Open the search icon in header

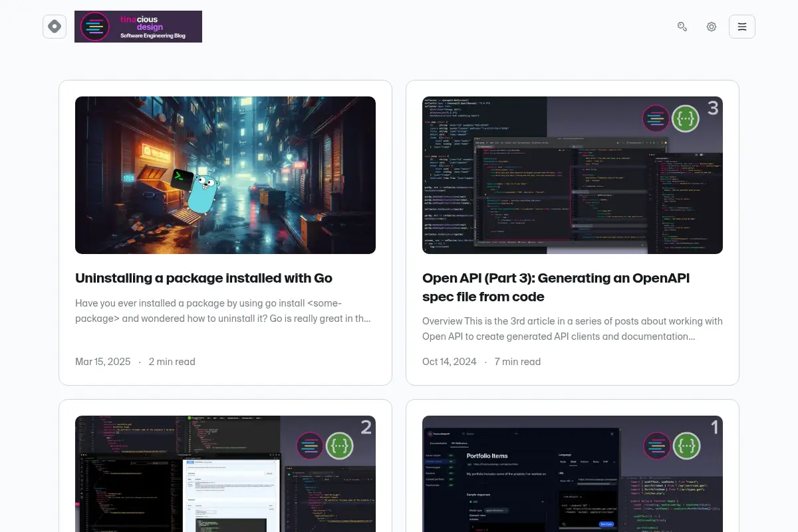[682, 27]
